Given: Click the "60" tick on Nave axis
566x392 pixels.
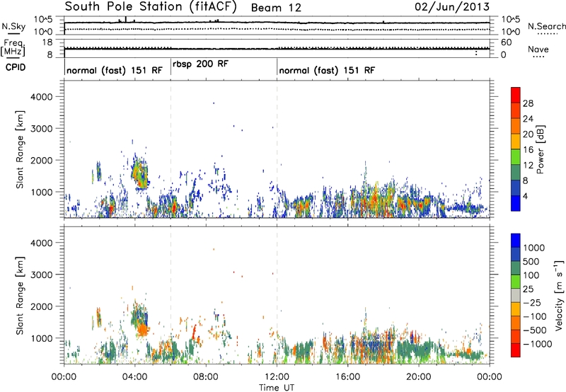Looking at the screenshot, I should pyautogui.click(x=507, y=42).
